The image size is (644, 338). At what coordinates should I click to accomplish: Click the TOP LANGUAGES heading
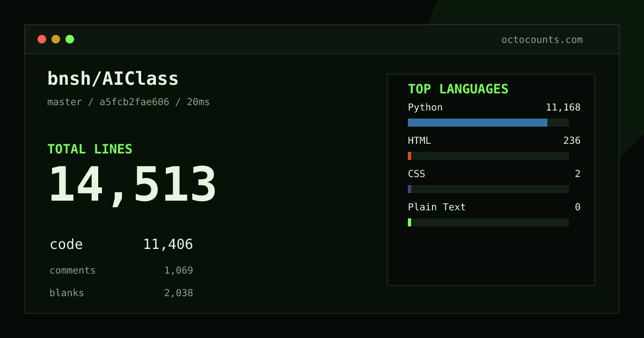point(458,89)
